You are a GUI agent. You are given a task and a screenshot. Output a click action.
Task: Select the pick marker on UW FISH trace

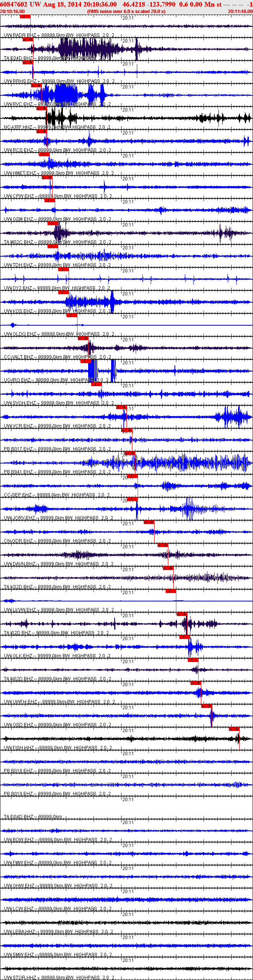(x=234, y=729)
